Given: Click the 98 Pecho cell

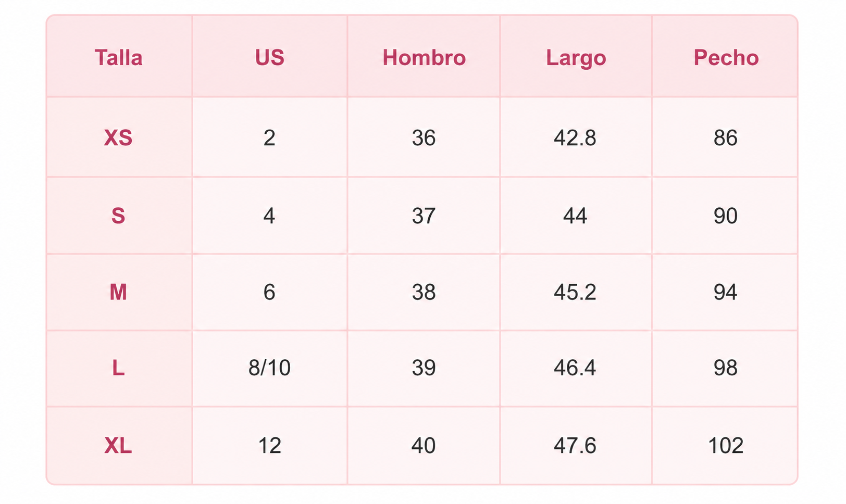Looking at the screenshot, I should pyautogui.click(x=726, y=368).
